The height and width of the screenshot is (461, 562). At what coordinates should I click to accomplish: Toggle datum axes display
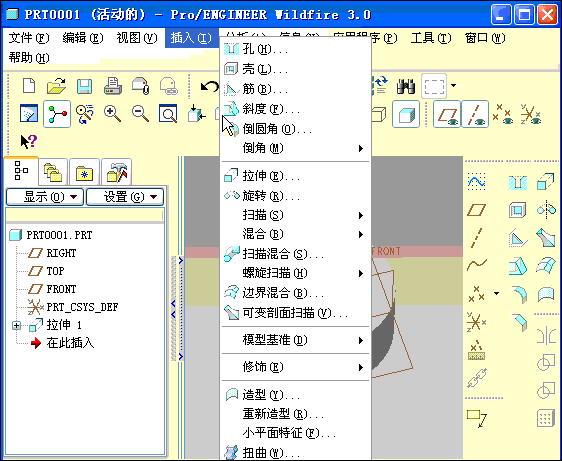(475, 114)
